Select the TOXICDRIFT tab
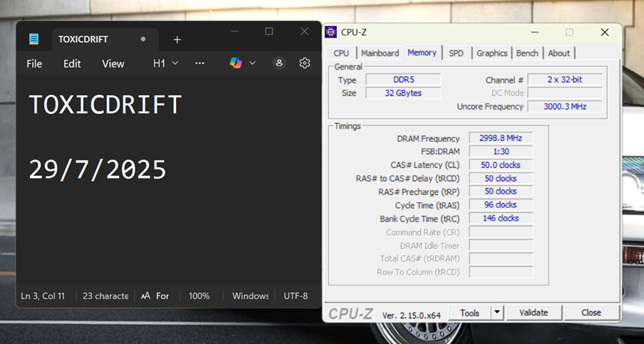 pyautogui.click(x=105, y=40)
